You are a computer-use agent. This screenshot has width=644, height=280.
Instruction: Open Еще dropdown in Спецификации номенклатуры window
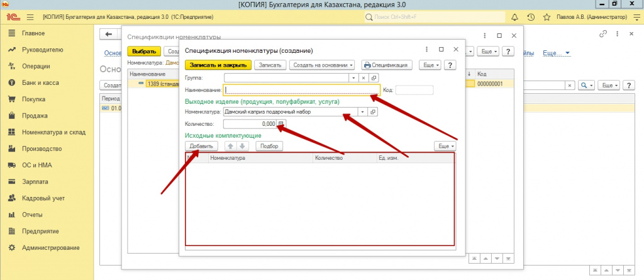[x=489, y=52]
